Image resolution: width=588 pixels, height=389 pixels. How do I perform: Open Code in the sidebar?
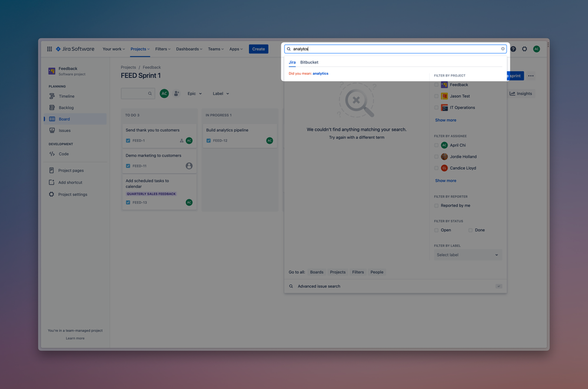pyautogui.click(x=75, y=154)
